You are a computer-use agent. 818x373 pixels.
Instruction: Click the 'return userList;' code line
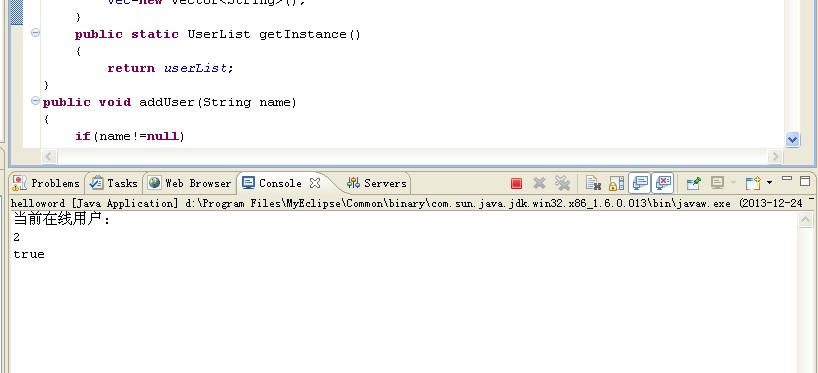tap(170, 68)
